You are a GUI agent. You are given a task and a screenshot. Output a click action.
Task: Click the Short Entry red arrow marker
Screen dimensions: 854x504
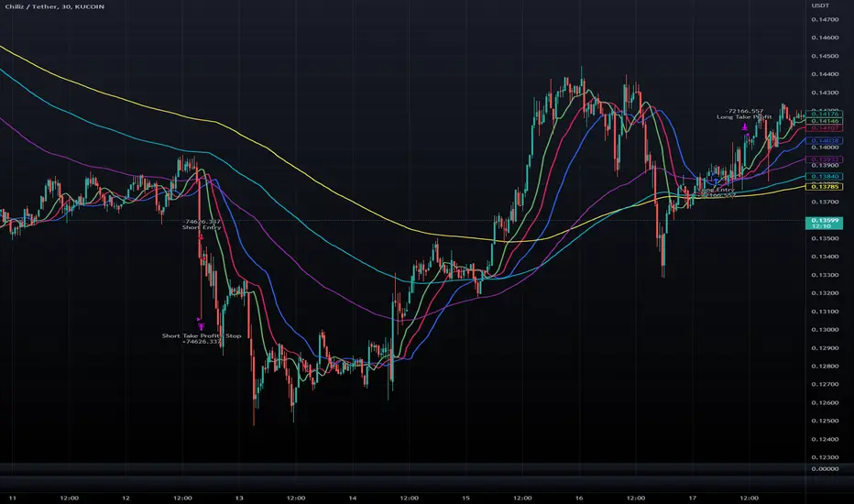tap(201, 236)
